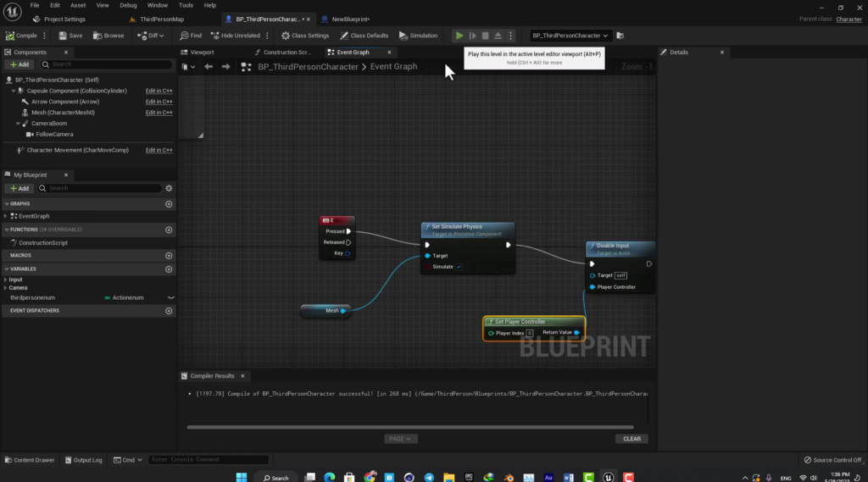
Task: Browse to asset in content browser
Action: pos(108,36)
